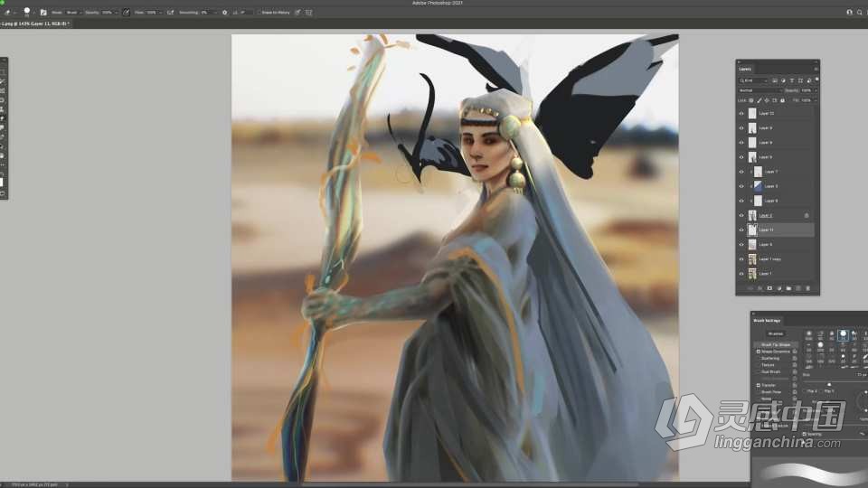Toggle visibility of Layer 1 copy
Screen dimensions: 868x488
741,259
